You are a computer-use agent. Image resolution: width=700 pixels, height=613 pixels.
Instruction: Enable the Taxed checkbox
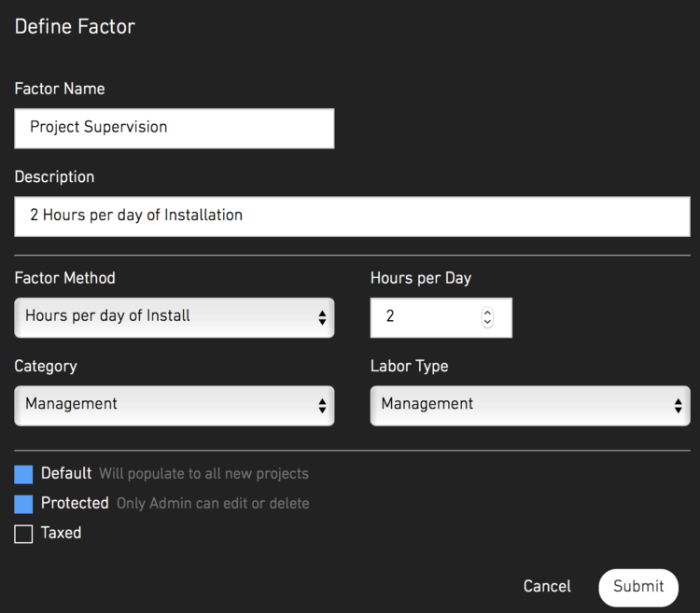[x=23, y=534]
